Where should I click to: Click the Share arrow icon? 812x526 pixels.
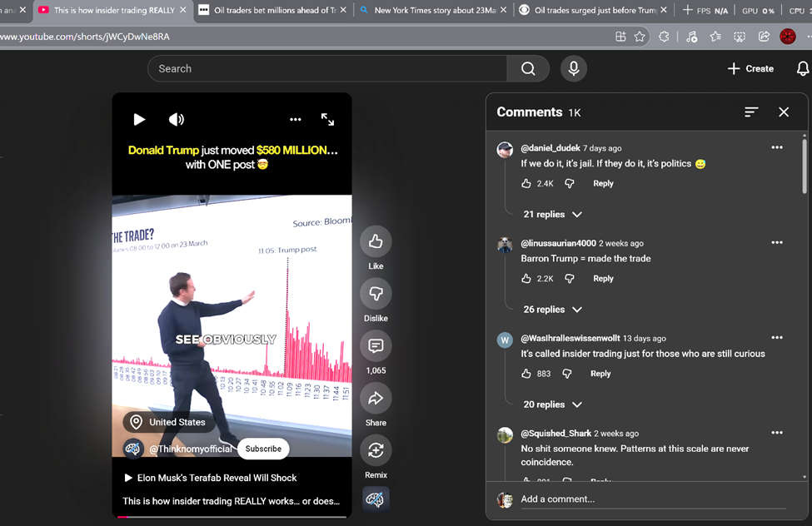coord(376,399)
